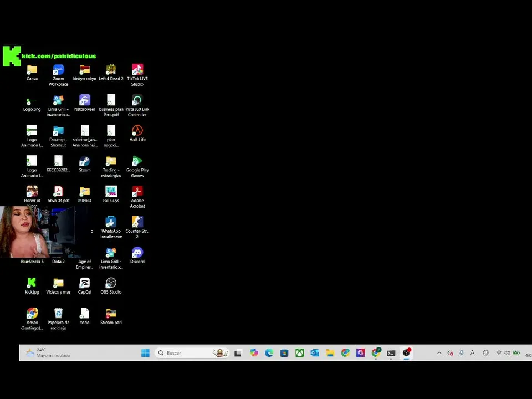
Task: Open the Canva folder on desktop
Action: [x=32, y=70]
